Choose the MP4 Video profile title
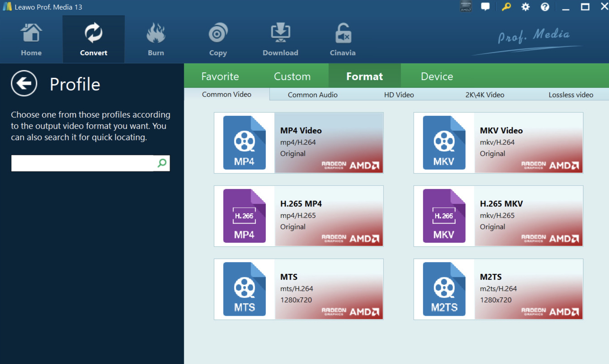 (x=301, y=130)
